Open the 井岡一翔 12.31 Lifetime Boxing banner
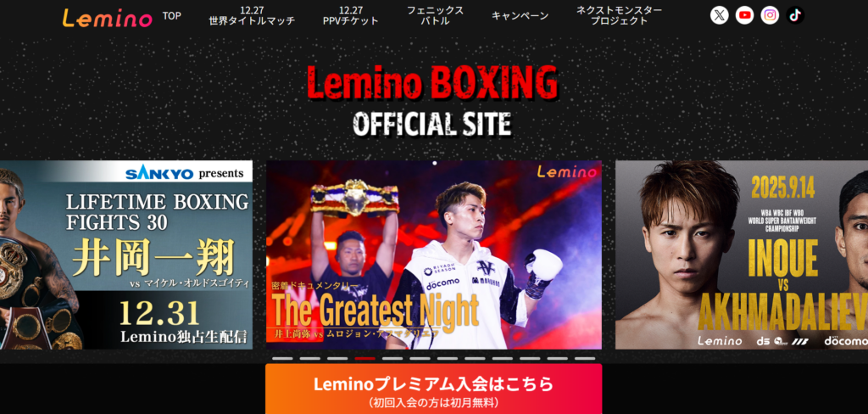Screen dimensions: 868x414 click(x=126, y=255)
